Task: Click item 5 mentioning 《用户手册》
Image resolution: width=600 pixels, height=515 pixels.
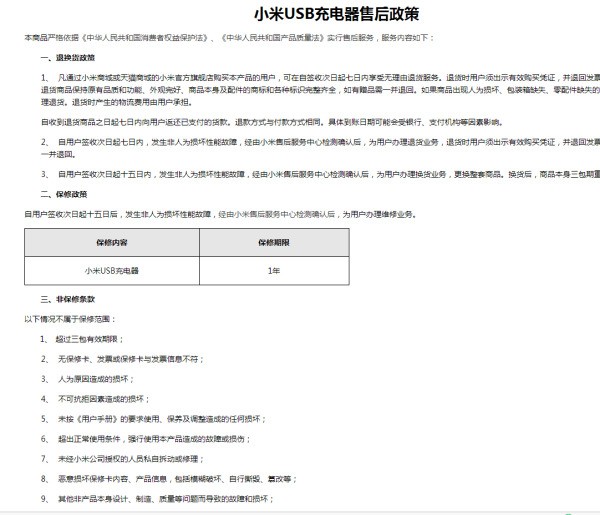Action: click(x=153, y=419)
